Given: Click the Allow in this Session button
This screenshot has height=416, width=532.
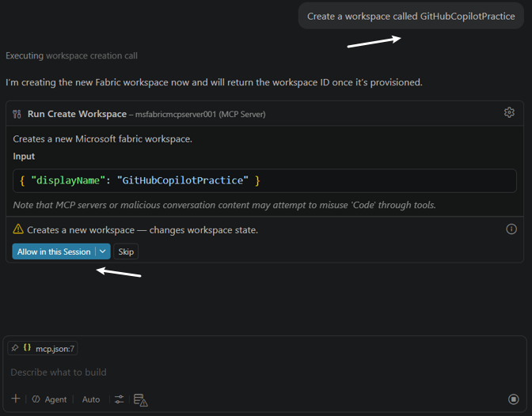Looking at the screenshot, I should (x=54, y=251).
